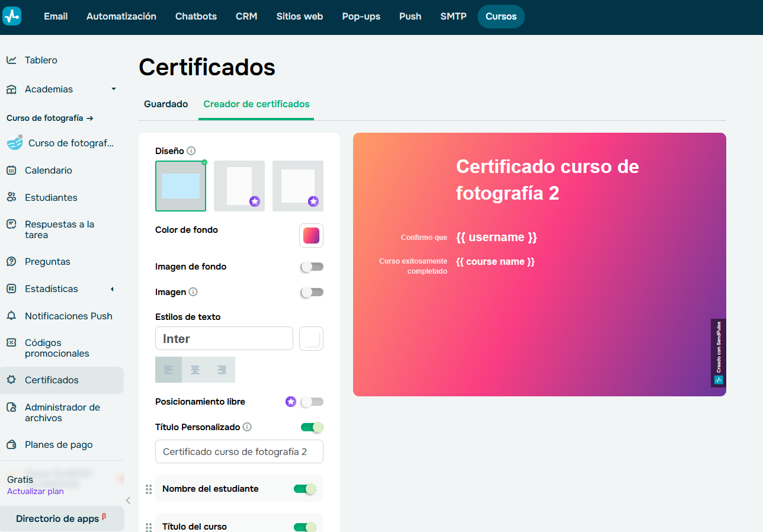Click the {{ course name }} placeholder text

(x=495, y=261)
